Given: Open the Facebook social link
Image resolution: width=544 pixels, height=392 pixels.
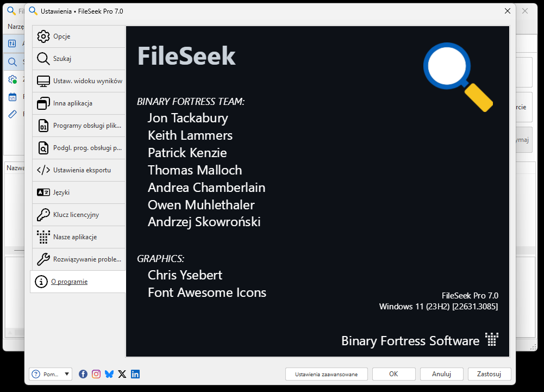Looking at the screenshot, I should click(83, 374).
